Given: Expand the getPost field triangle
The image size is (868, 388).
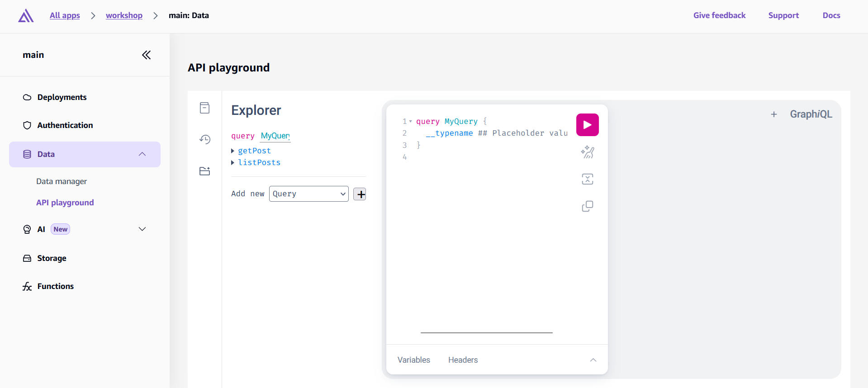Looking at the screenshot, I should pos(232,151).
